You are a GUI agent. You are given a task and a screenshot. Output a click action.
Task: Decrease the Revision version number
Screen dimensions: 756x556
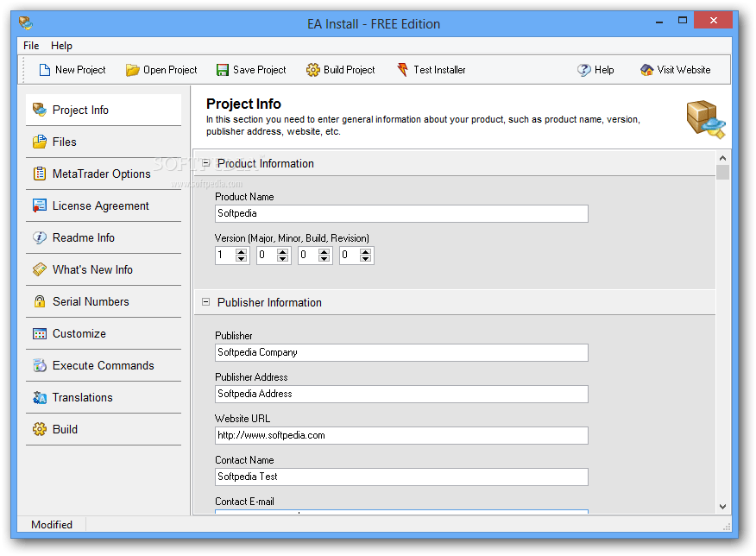(x=365, y=258)
